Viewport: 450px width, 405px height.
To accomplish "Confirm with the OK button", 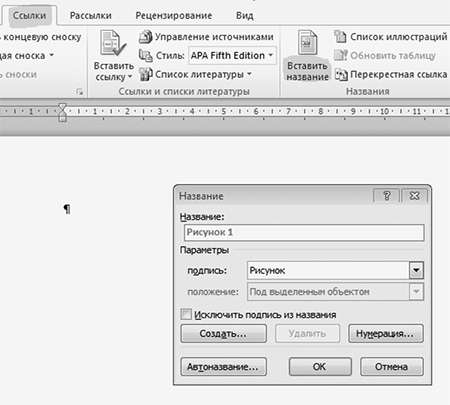I will click(x=320, y=367).
